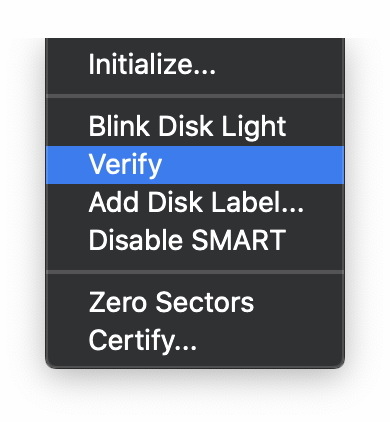
Task: Choose the Zero Sectors command
Action: tap(195, 302)
